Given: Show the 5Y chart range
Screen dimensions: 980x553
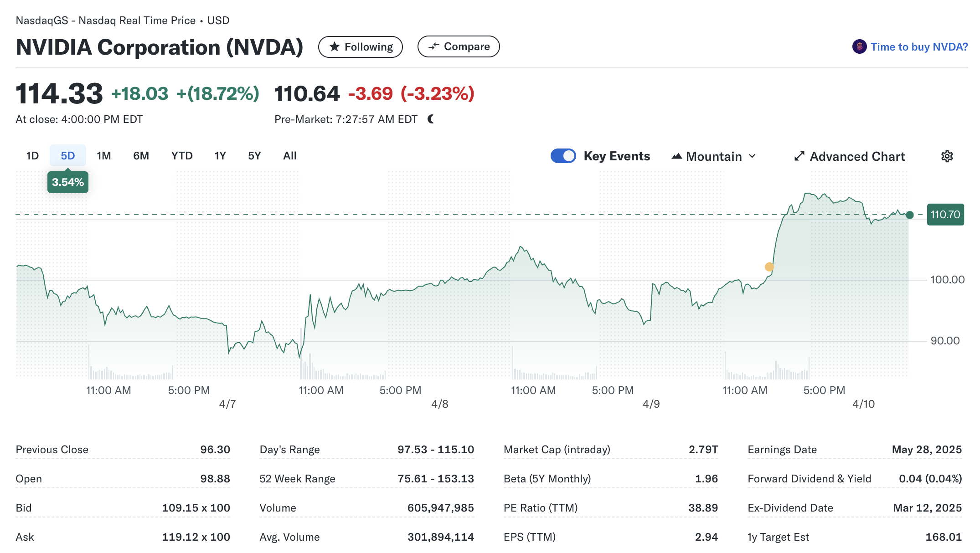Looking at the screenshot, I should [x=254, y=156].
